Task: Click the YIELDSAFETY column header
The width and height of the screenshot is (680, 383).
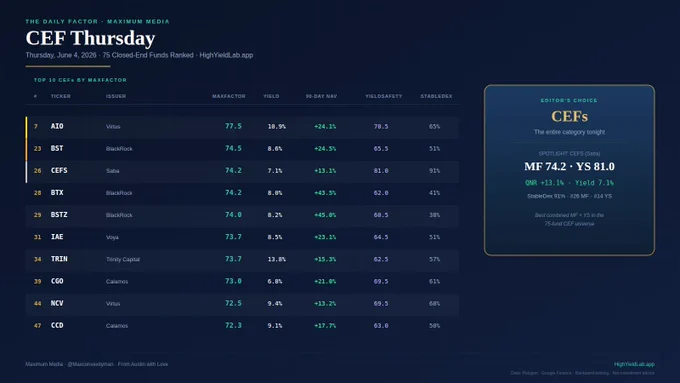Action: point(383,96)
